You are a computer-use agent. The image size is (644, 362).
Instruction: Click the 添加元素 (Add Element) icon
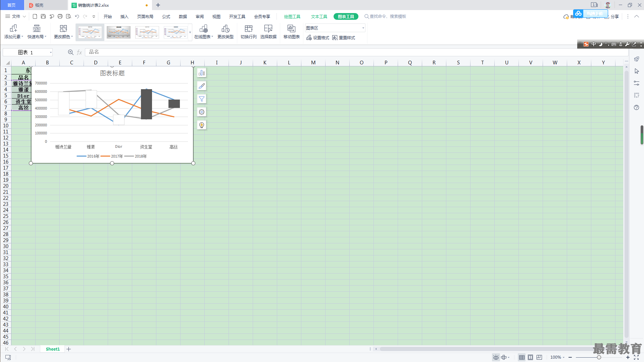point(13,28)
